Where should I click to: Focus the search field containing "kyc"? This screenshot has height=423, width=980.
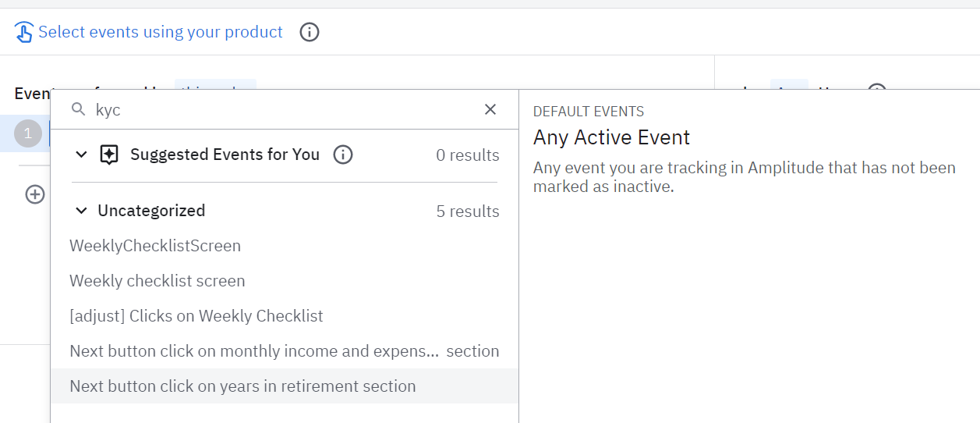tap(281, 110)
